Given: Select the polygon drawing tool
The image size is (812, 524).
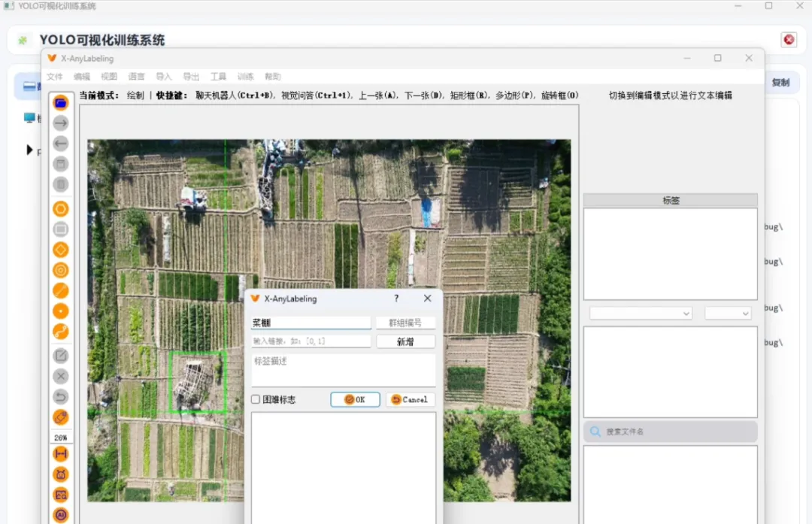Looking at the screenshot, I should tap(61, 209).
